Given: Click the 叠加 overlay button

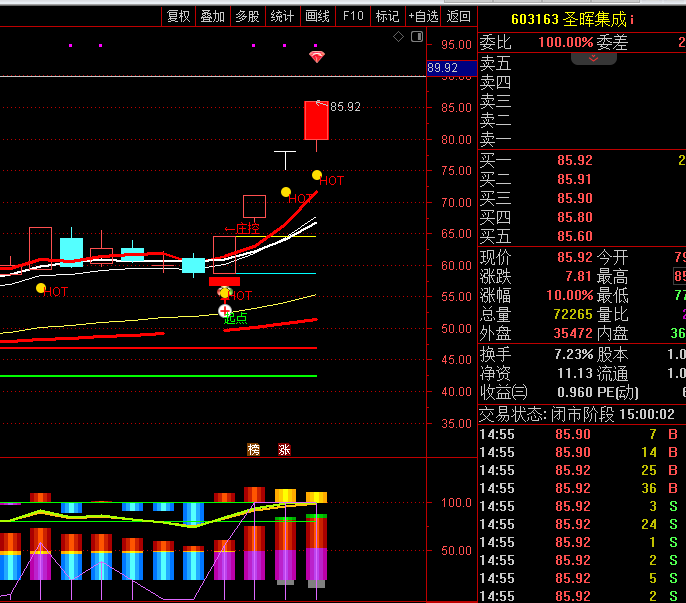Looking at the screenshot, I should point(213,16).
